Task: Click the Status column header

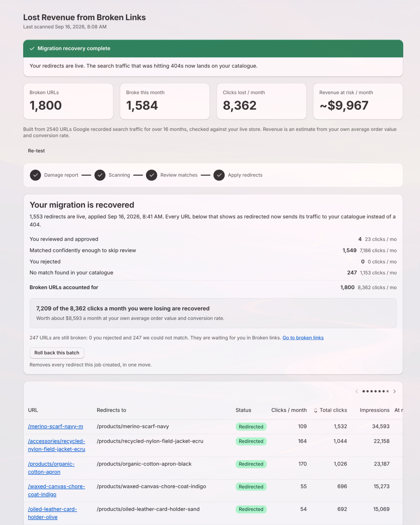Action: [243, 410]
